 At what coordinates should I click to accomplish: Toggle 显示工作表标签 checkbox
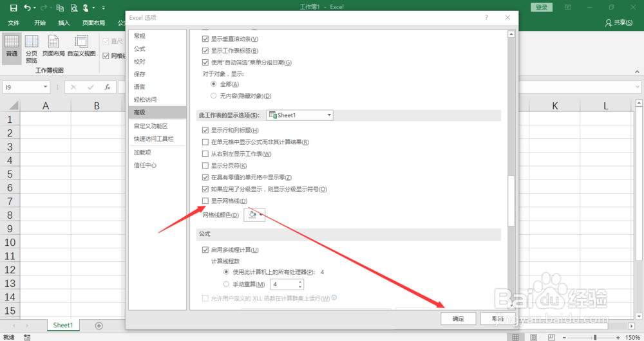(x=205, y=51)
